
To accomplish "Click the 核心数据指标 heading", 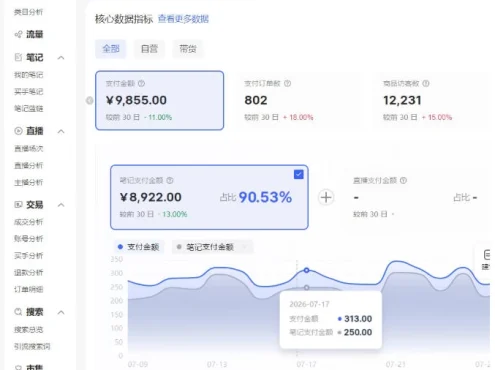I will click(124, 19).
